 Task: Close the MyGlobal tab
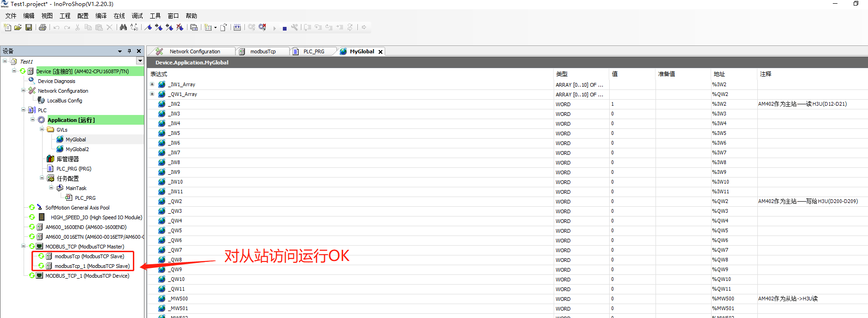pos(381,52)
